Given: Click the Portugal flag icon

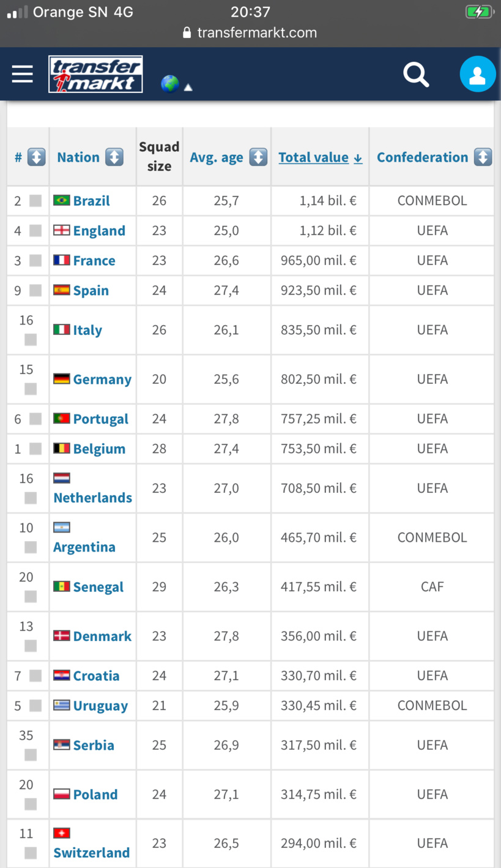Looking at the screenshot, I should coord(61,419).
